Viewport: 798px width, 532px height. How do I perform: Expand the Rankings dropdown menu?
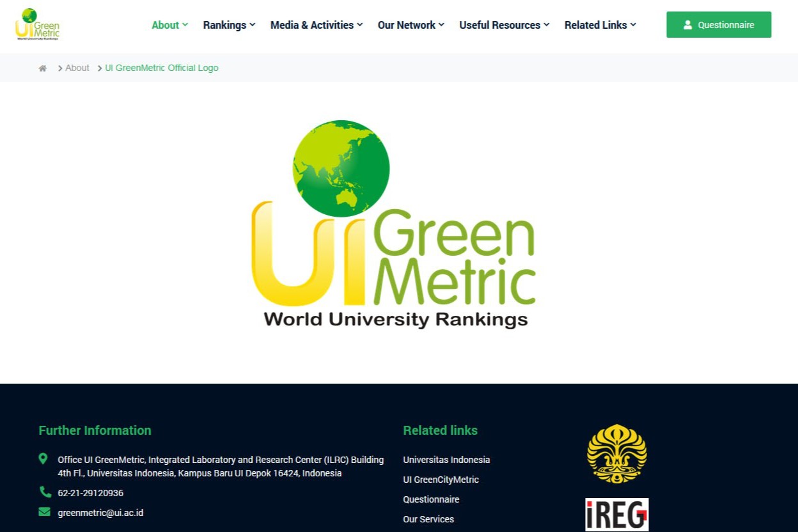[x=229, y=25]
